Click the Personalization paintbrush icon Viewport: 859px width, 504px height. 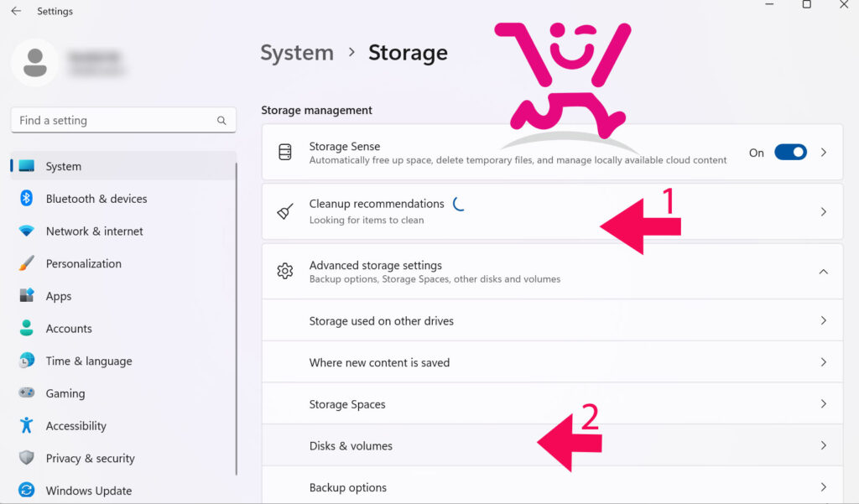[x=26, y=263]
